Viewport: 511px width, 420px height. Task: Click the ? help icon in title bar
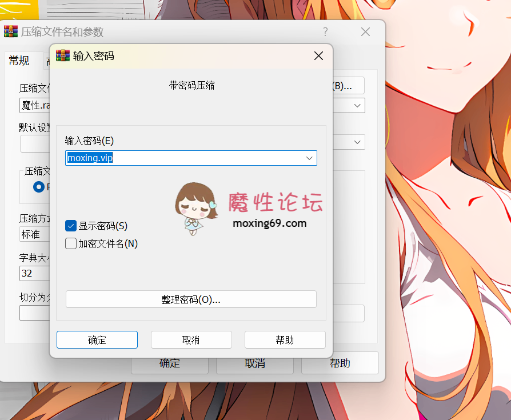(325, 32)
